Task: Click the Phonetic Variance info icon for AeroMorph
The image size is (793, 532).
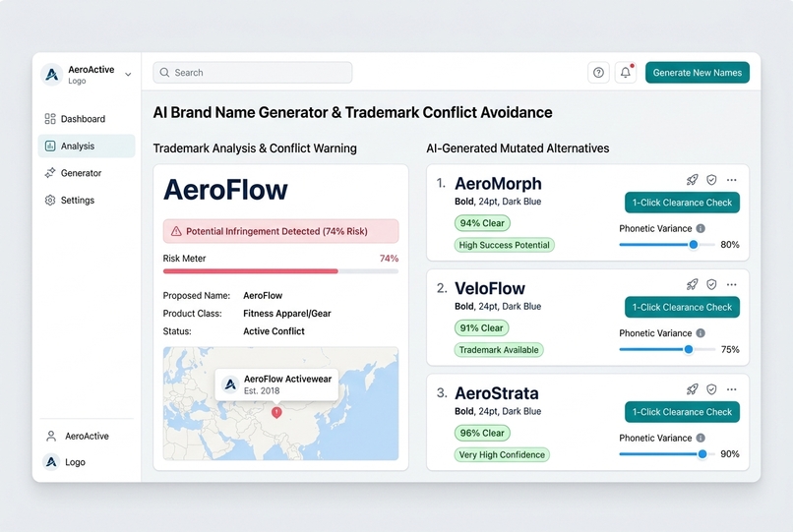Action: point(701,228)
